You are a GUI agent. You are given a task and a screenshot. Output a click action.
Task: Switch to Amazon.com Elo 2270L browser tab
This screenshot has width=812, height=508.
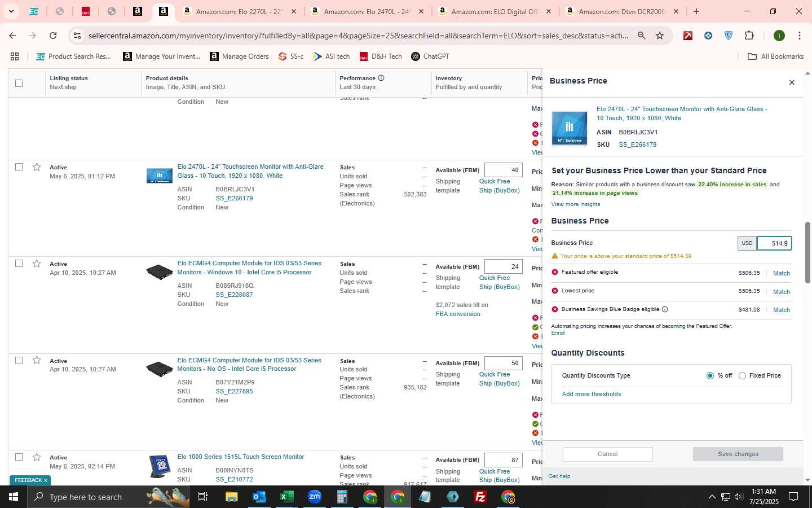pyautogui.click(x=239, y=11)
